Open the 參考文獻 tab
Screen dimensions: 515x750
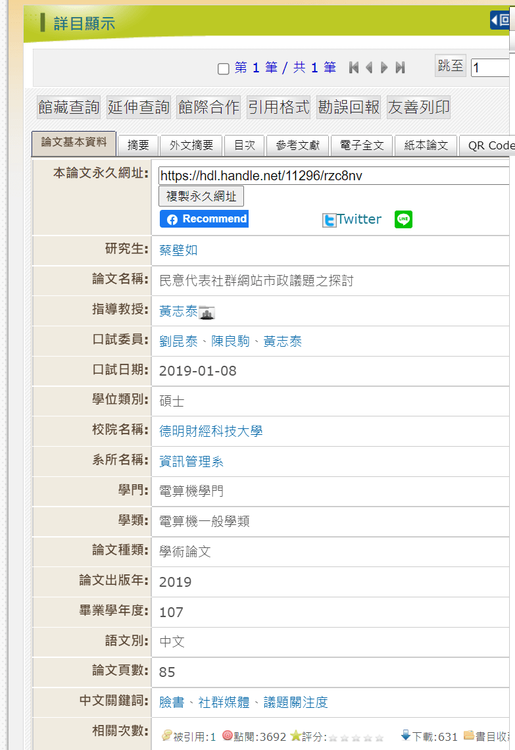[x=297, y=145]
